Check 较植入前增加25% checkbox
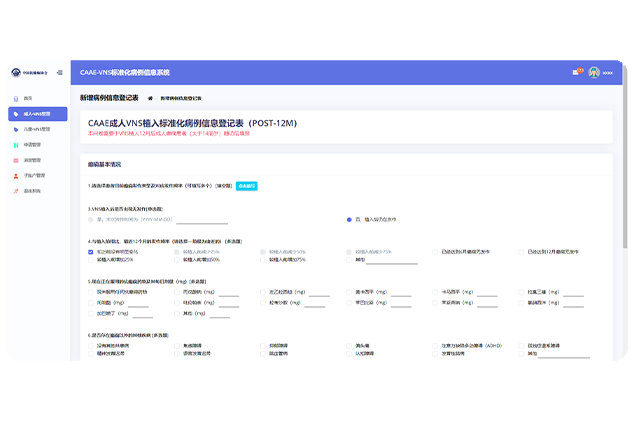Screen dimensions: 633x421 pos(90,260)
